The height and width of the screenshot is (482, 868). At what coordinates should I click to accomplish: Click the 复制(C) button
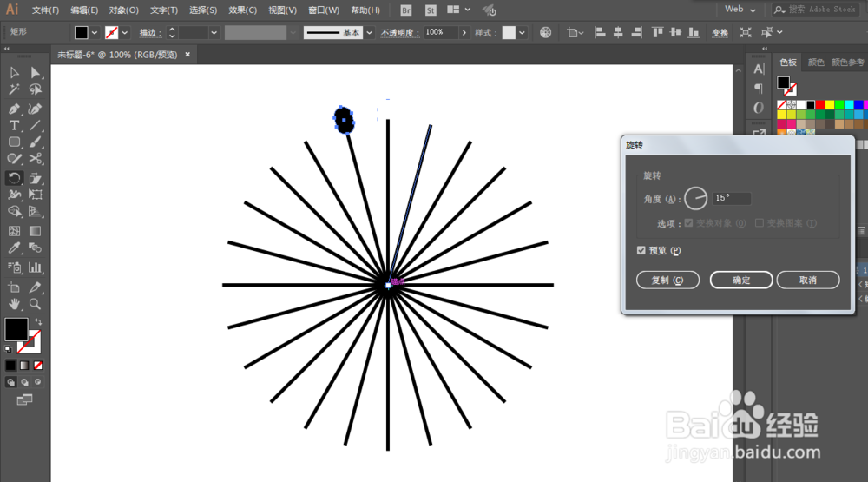[667, 280]
